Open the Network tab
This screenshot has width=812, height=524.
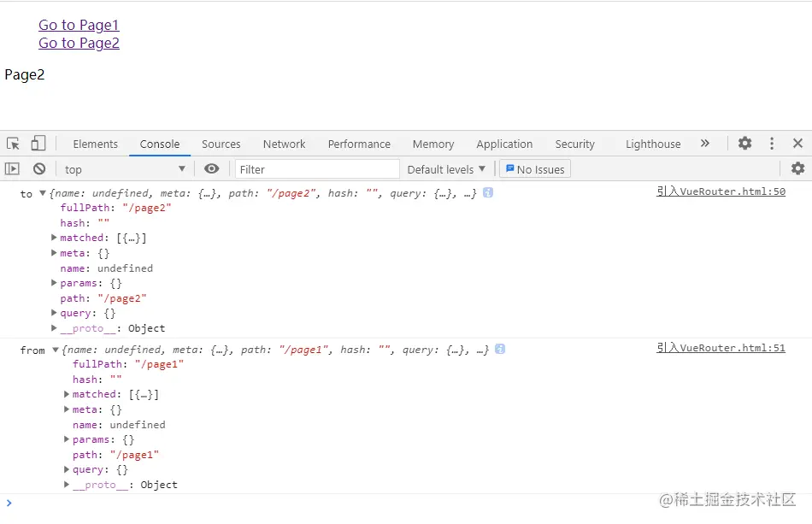click(284, 144)
